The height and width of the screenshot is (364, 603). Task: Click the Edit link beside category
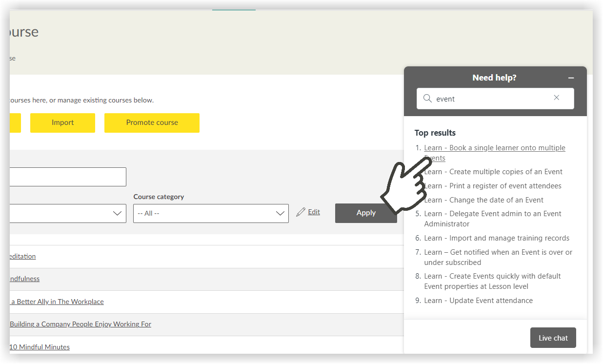pyautogui.click(x=314, y=212)
